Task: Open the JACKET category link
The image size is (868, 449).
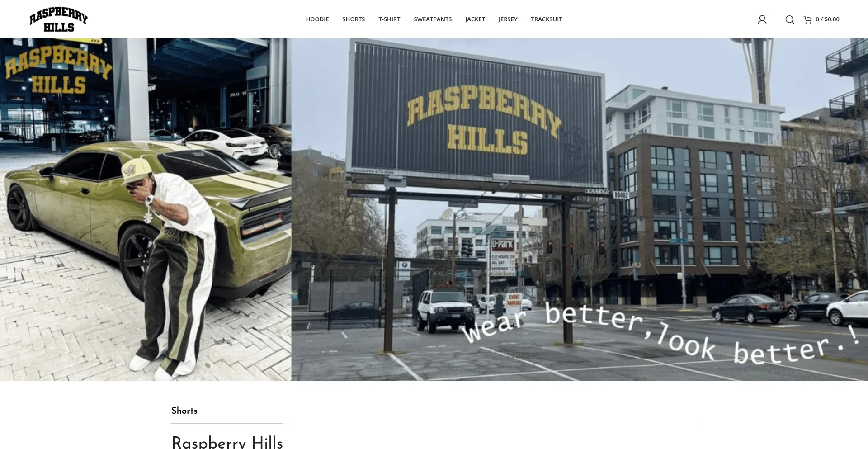Action: point(475,19)
